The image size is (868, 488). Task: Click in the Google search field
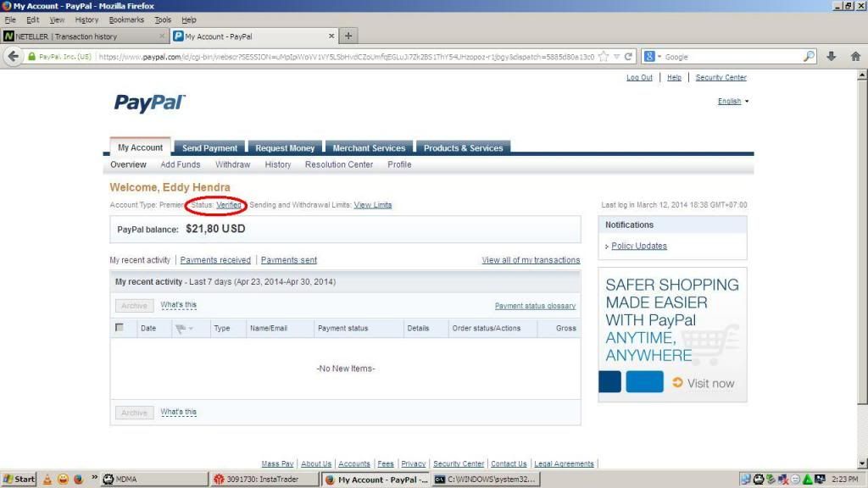click(x=732, y=57)
